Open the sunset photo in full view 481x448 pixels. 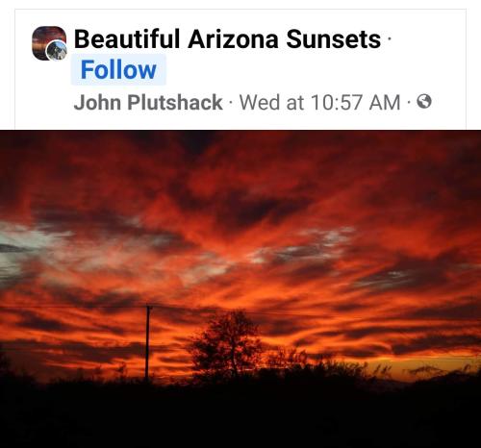click(240, 288)
